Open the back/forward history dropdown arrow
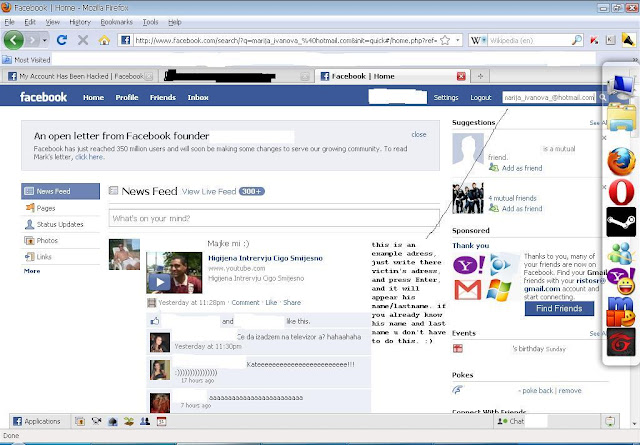The image size is (640, 445). click(44, 40)
